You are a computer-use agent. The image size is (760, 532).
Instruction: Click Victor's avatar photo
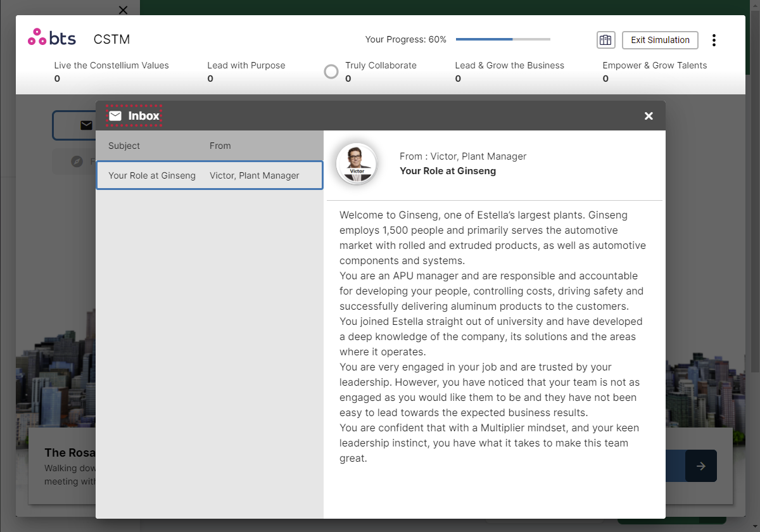(357, 163)
